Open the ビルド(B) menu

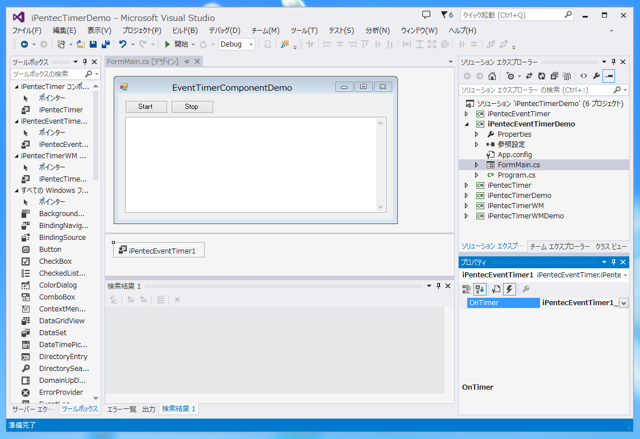185,31
